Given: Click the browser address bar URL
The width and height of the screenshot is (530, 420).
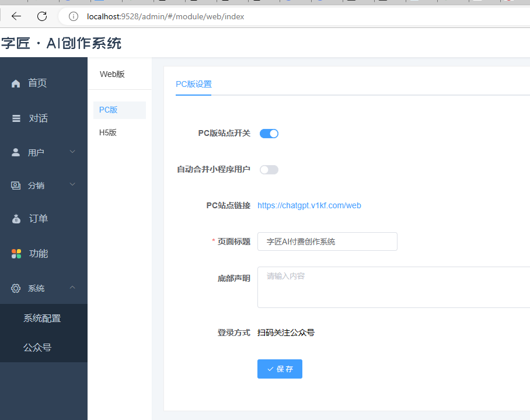Looking at the screenshot, I should [x=165, y=16].
